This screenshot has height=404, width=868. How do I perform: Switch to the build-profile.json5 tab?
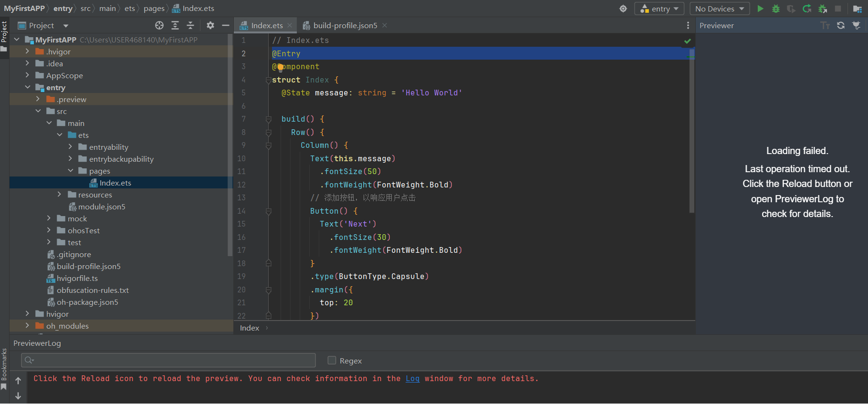tap(345, 25)
